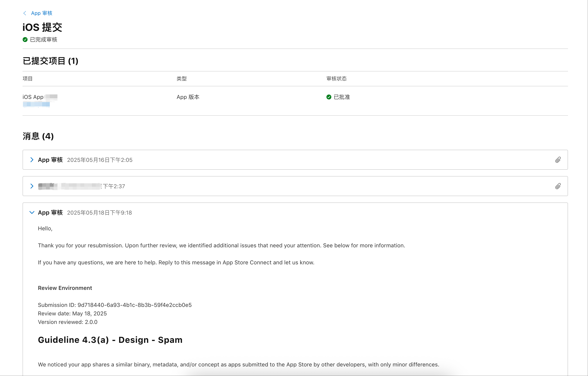The width and height of the screenshot is (588, 376).
Task: Click the paperclip attachment icon on 下午2:37 message
Action: [x=558, y=186]
